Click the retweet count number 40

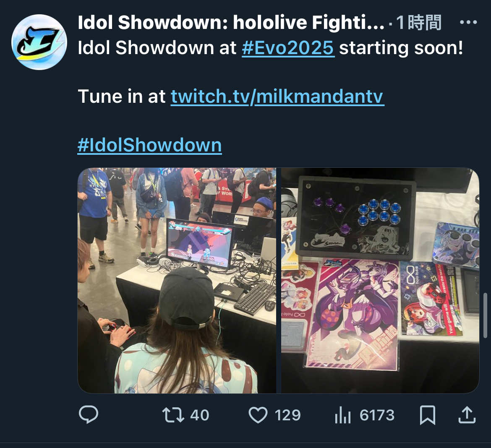click(200, 415)
